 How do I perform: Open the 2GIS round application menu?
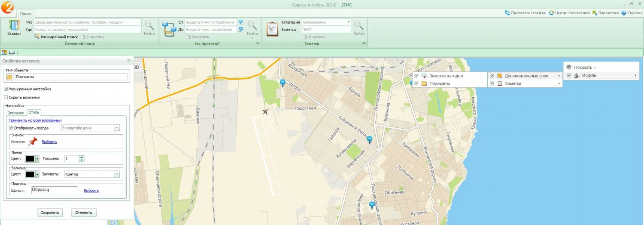7,8
